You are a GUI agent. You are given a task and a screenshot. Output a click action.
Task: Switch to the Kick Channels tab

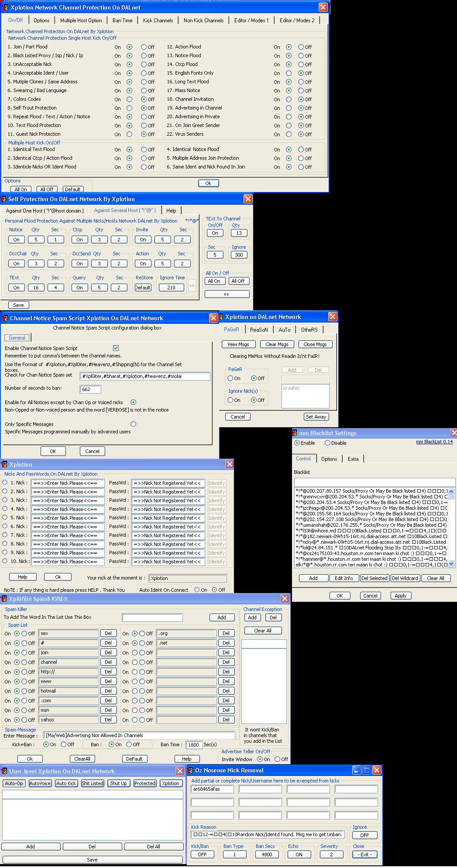pyautogui.click(x=158, y=21)
